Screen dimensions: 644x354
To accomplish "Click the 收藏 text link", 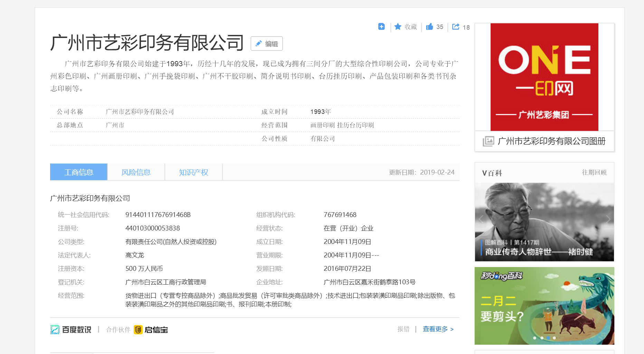I will coord(411,27).
